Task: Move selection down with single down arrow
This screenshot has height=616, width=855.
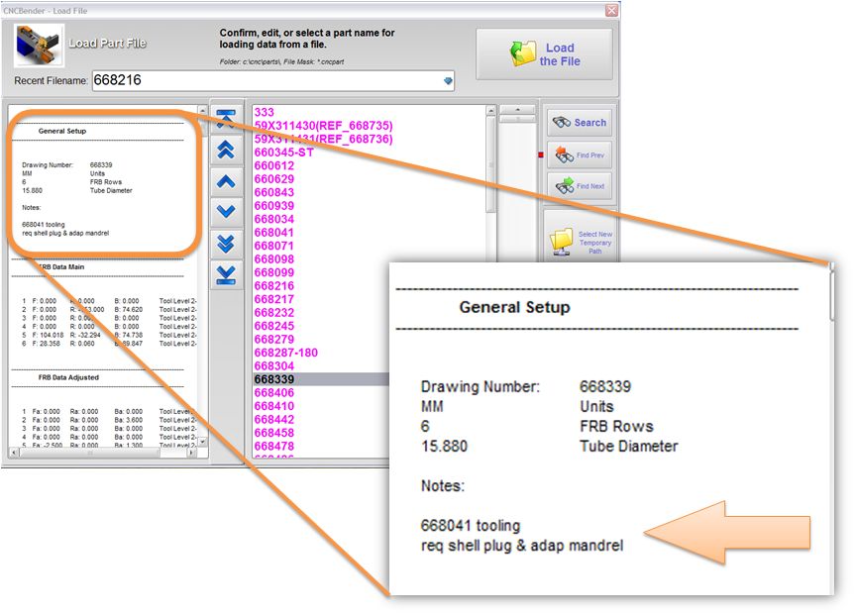Action: tap(226, 211)
